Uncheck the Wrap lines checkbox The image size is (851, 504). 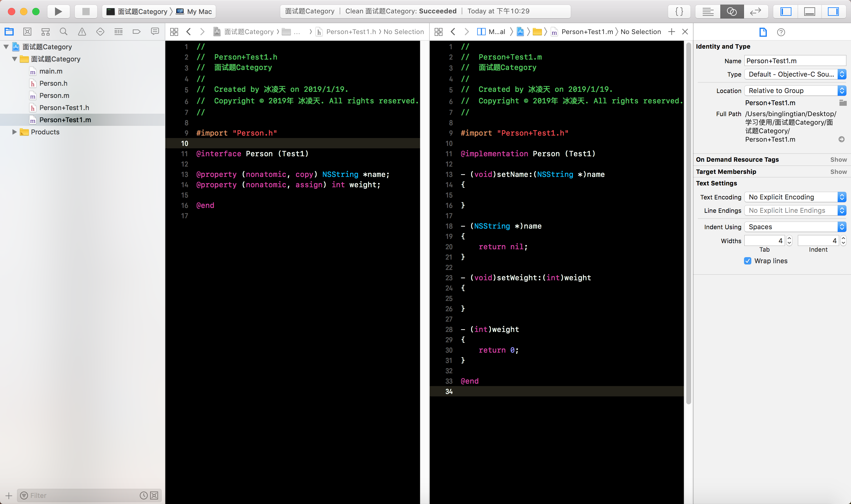click(747, 261)
